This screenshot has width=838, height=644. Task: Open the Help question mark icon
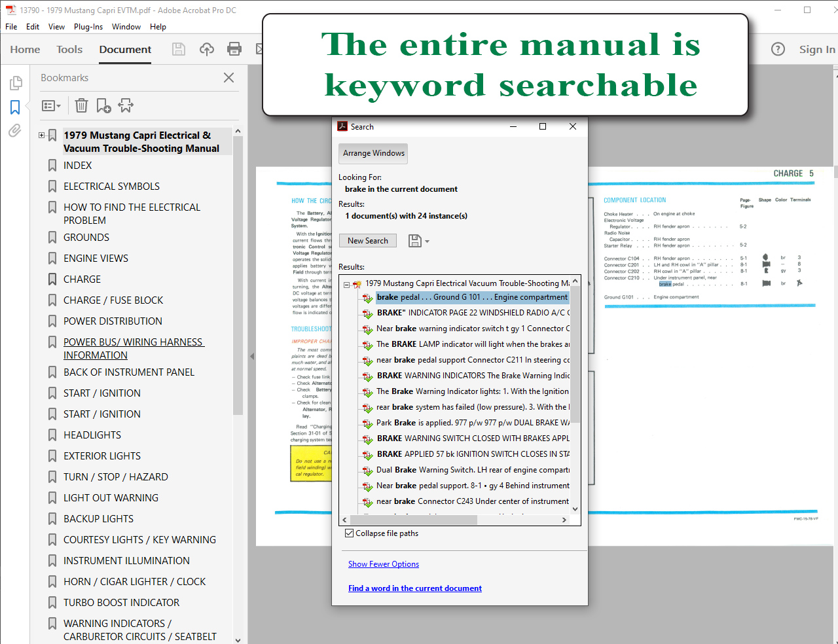(x=778, y=49)
